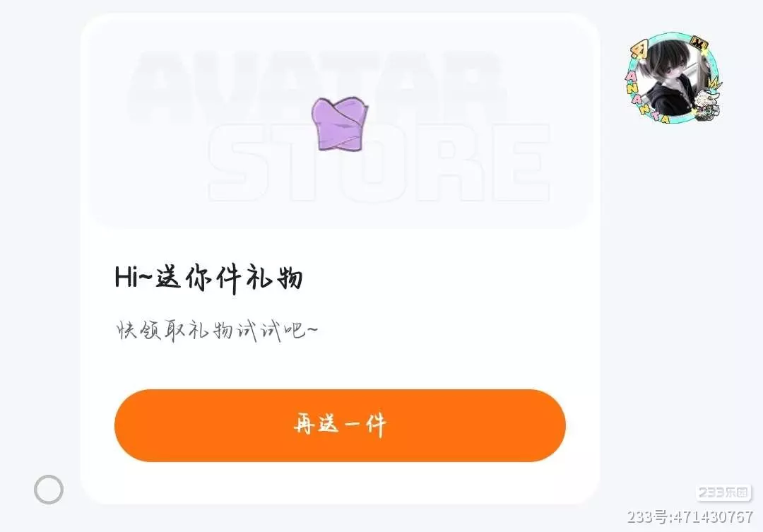Tap the faded STORE banner word

pyautogui.click(x=379, y=162)
